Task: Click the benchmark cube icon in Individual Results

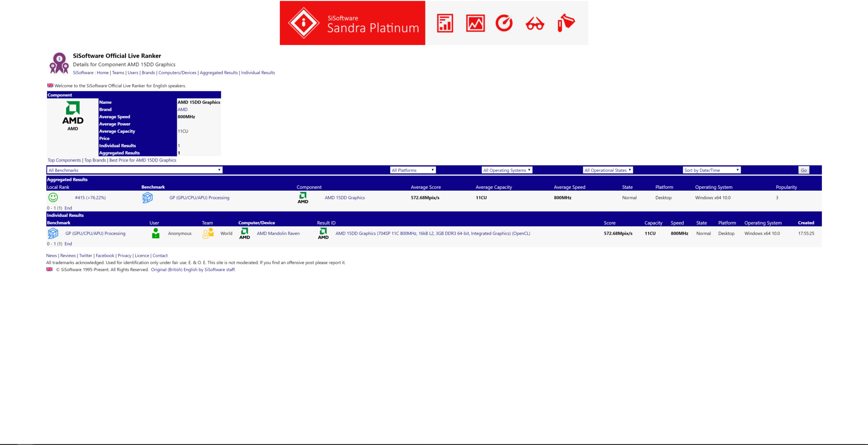Action: pos(53,233)
